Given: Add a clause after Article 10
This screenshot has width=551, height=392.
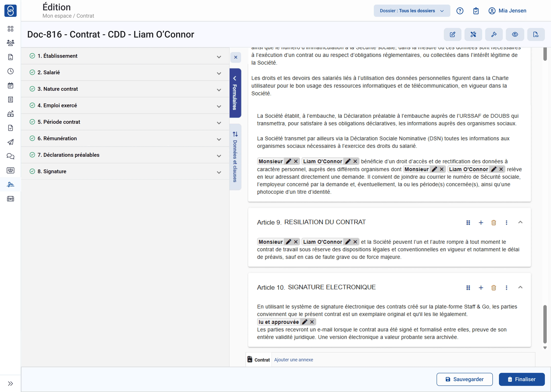Looking at the screenshot, I should 481,288.
